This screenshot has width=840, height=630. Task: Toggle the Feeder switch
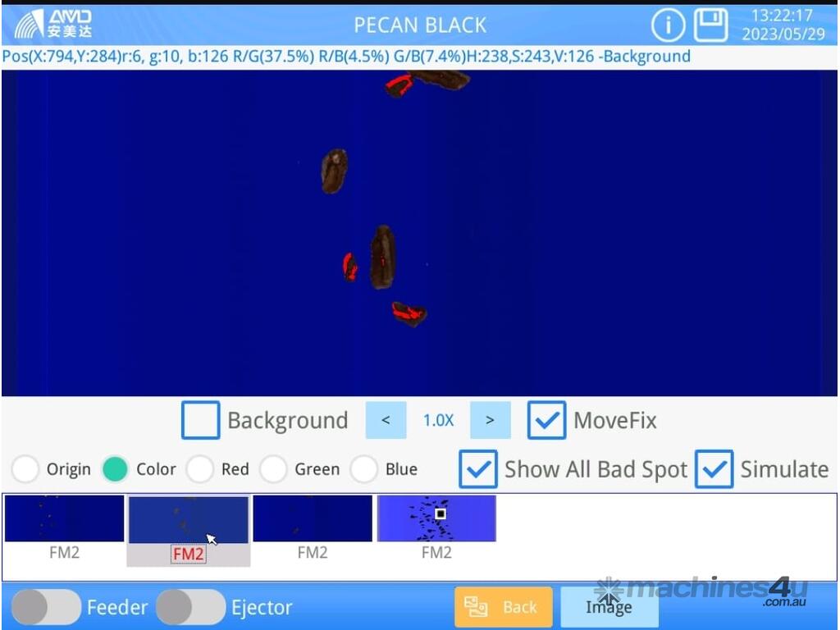[46, 607]
